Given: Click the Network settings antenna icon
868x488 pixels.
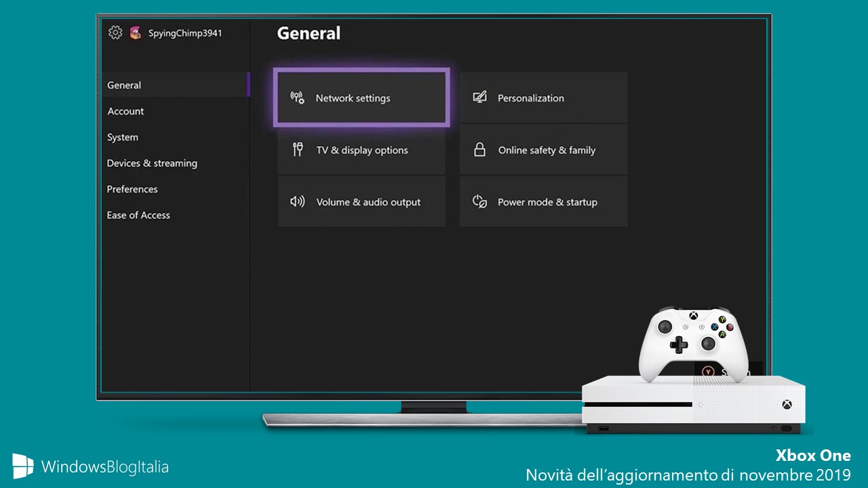Looking at the screenshot, I should coord(298,98).
